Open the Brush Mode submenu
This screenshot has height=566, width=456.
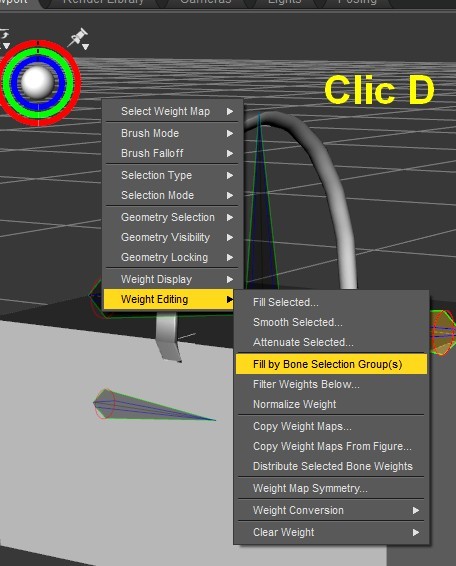coord(171,133)
